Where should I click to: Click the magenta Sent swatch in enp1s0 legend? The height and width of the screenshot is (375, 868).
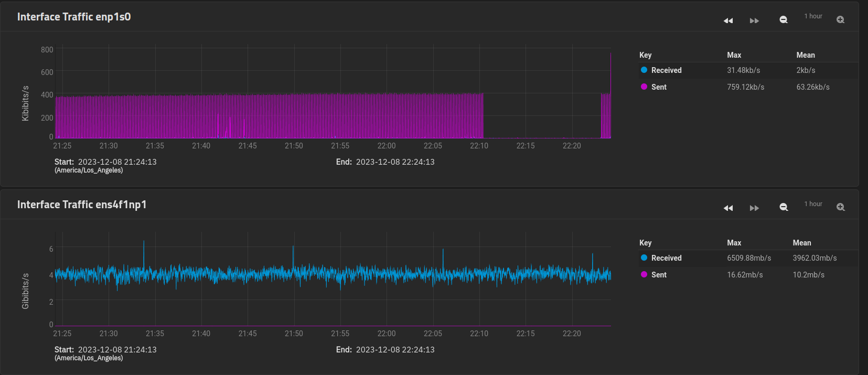click(x=644, y=87)
